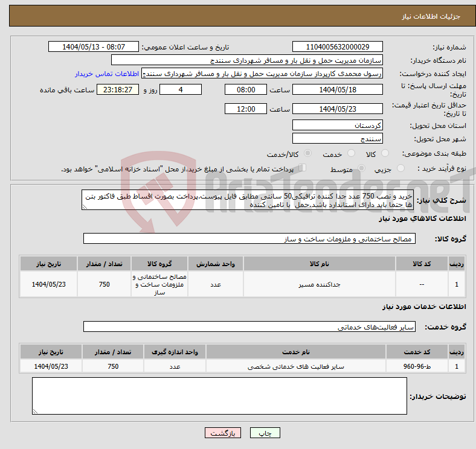
Task: Click the توضیحات خریدار text area
Action: [219, 396]
